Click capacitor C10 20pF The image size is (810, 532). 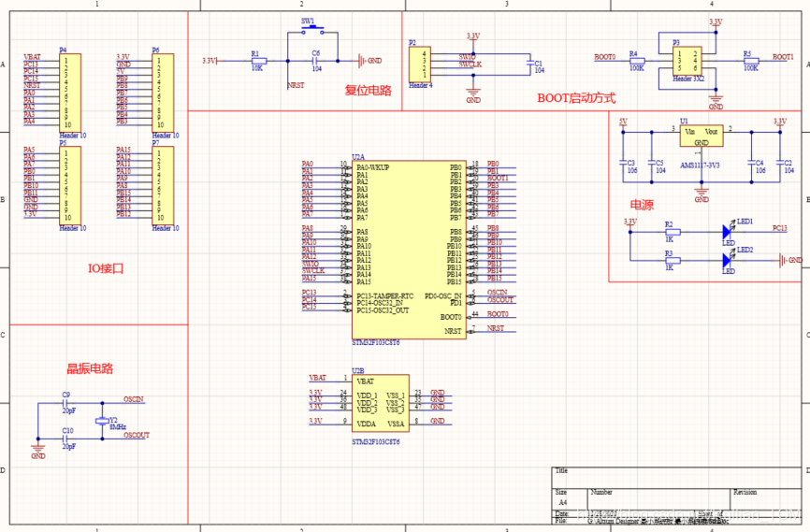(x=66, y=439)
